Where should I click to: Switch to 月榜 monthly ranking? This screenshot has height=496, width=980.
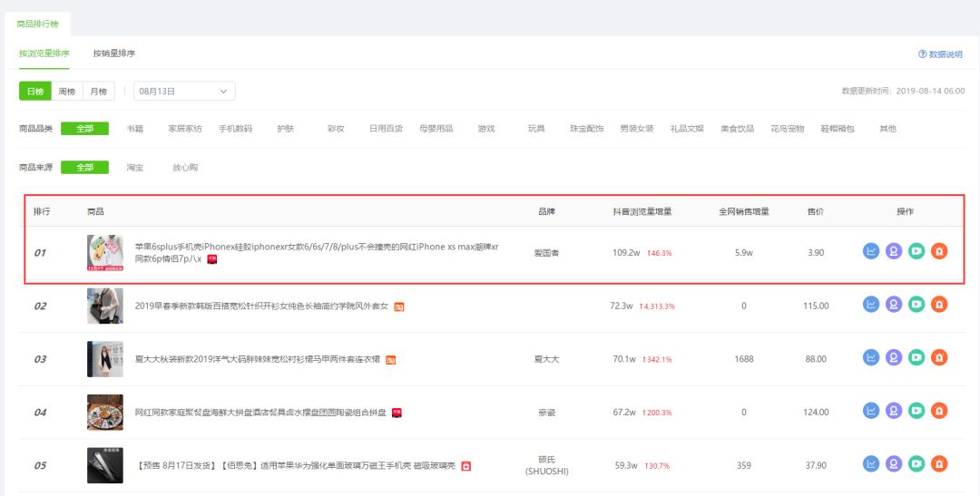point(99,92)
